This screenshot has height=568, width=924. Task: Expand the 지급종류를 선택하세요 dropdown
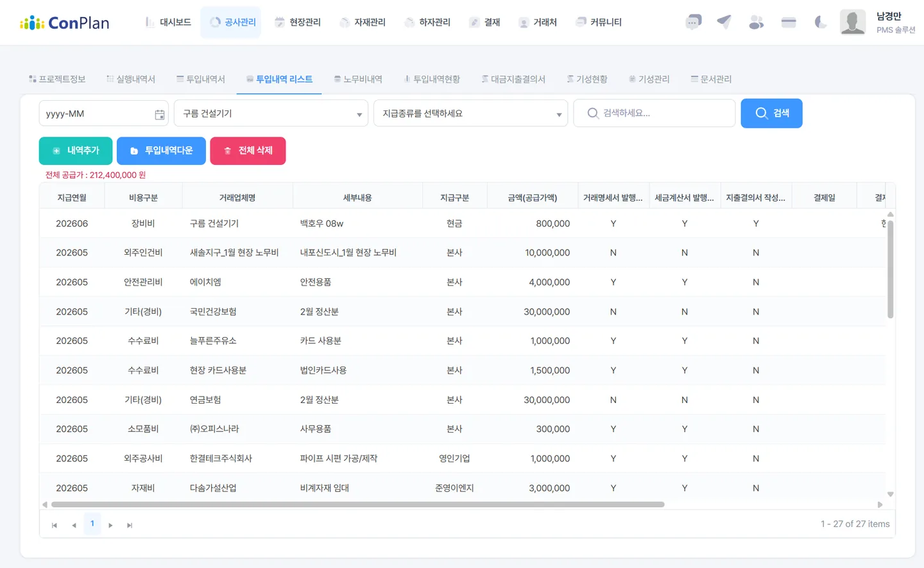coord(471,114)
